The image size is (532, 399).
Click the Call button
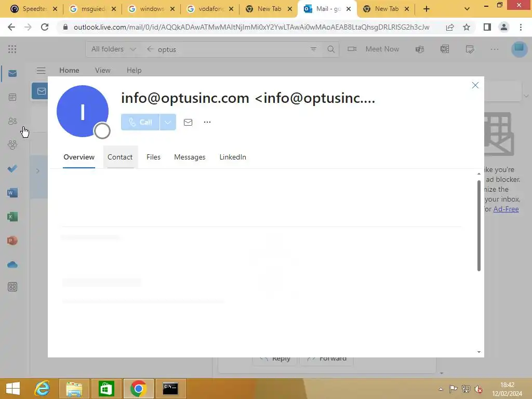click(x=140, y=122)
